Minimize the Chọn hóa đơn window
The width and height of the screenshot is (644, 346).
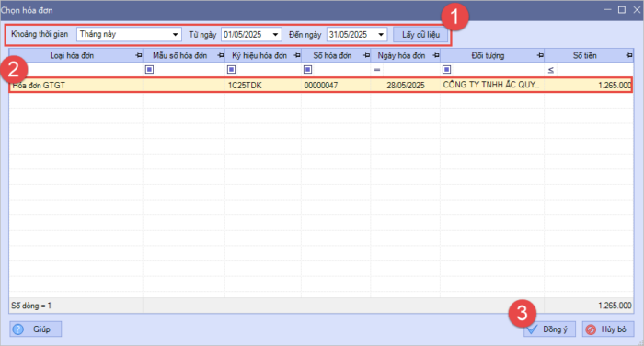pos(607,10)
